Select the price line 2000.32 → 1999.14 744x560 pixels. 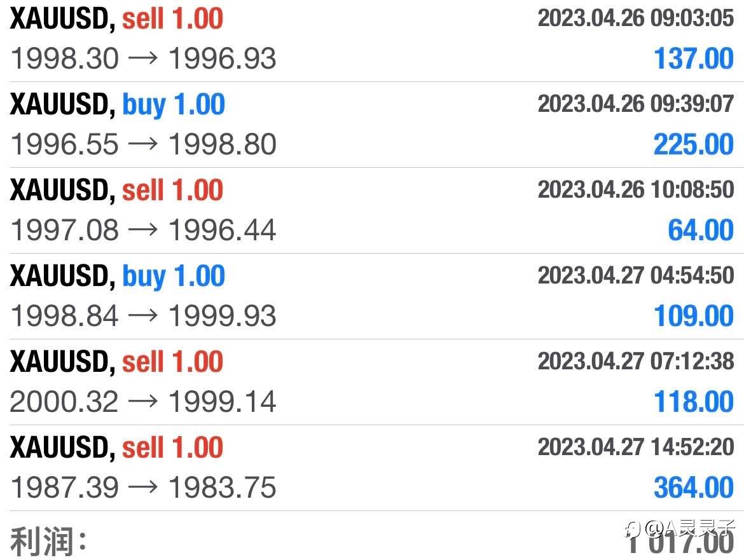pyautogui.click(x=143, y=402)
